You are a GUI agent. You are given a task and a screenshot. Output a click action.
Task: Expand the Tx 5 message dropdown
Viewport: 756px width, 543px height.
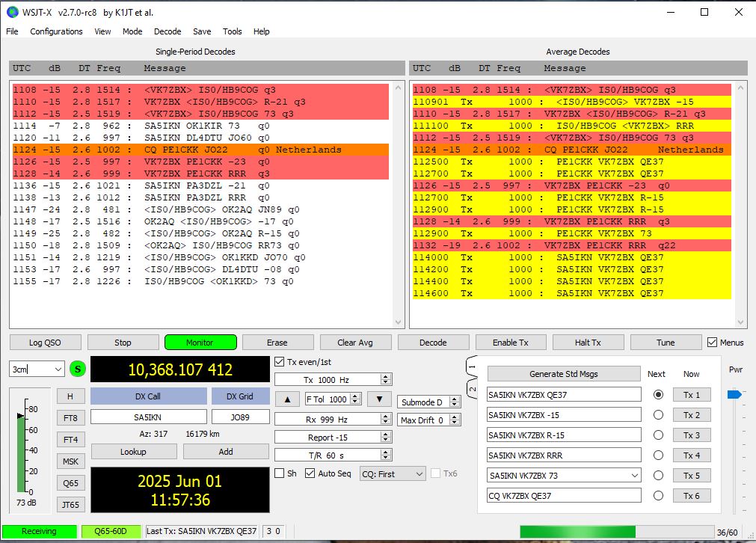(635, 476)
